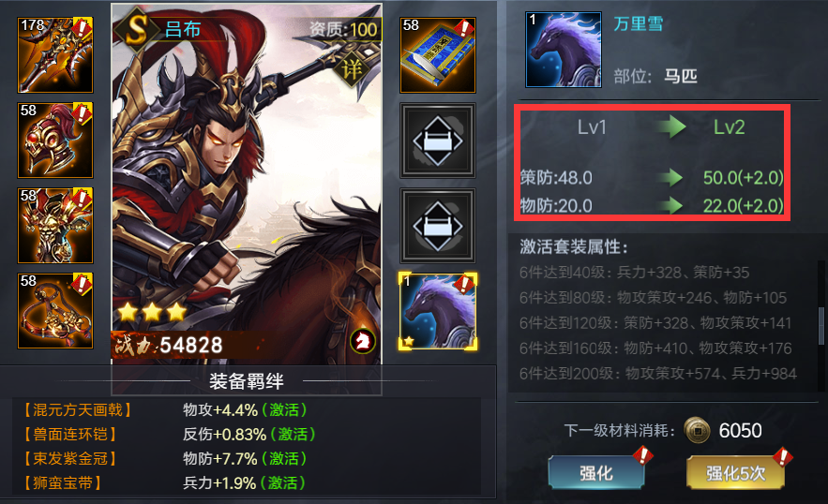The height and width of the screenshot is (504, 828).
Task: Click the 强化5次 enhance five times button
Action: [735, 473]
